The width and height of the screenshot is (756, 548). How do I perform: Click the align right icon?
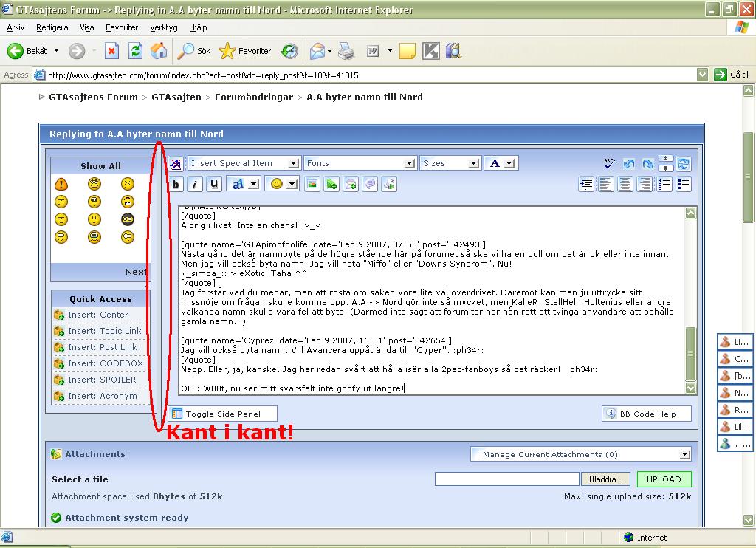(x=645, y=185)
